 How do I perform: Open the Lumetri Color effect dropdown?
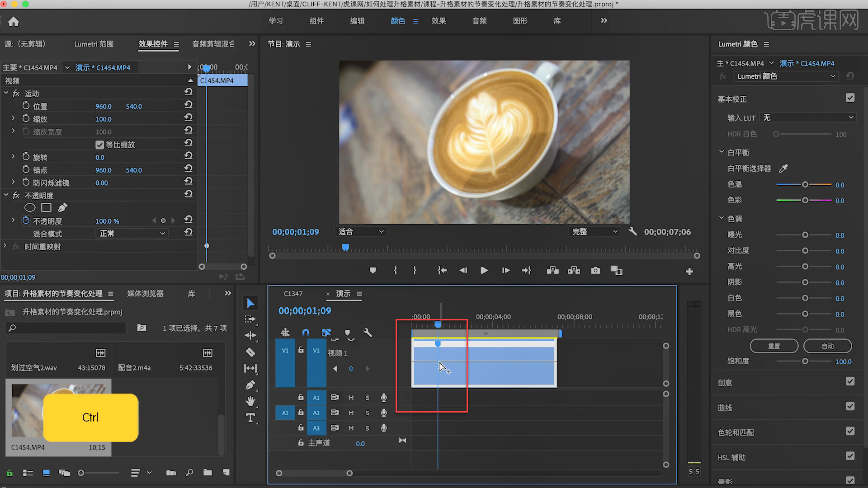[786, 76]
